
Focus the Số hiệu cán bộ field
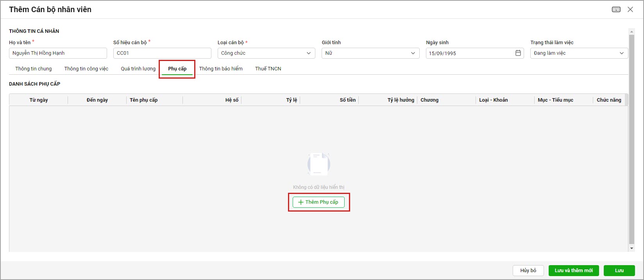[x=162, y=53]
